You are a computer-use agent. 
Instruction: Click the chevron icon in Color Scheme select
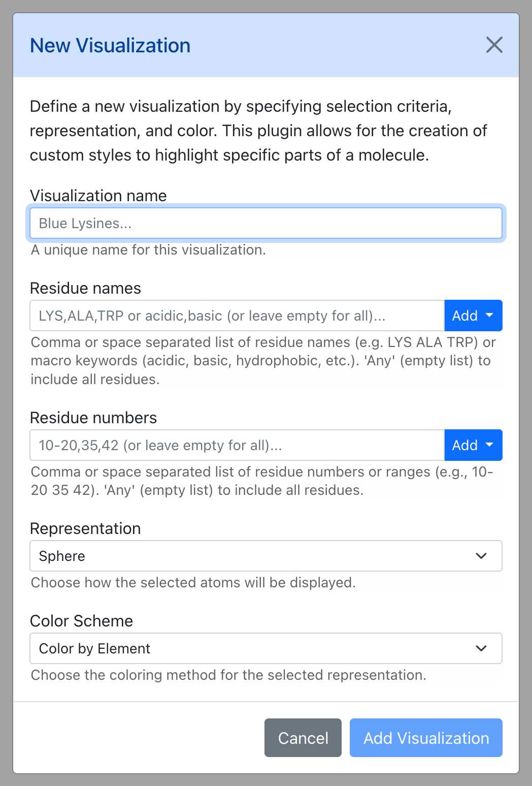tap(481, 648)
